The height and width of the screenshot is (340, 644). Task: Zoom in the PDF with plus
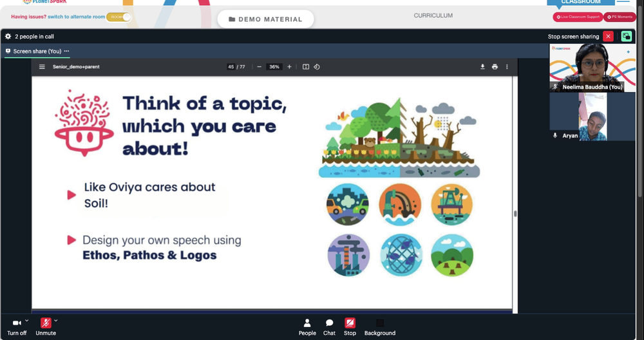[289, 66]
